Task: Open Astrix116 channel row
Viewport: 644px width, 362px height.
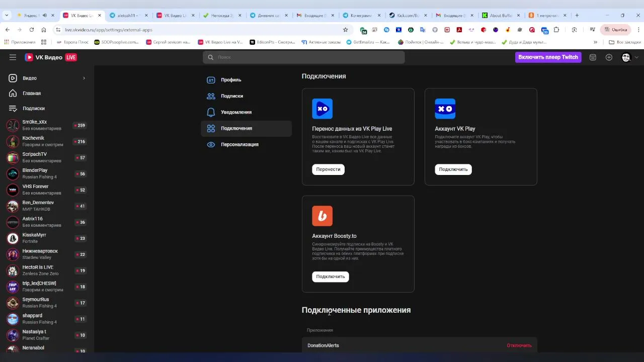Action: [46, 222]
